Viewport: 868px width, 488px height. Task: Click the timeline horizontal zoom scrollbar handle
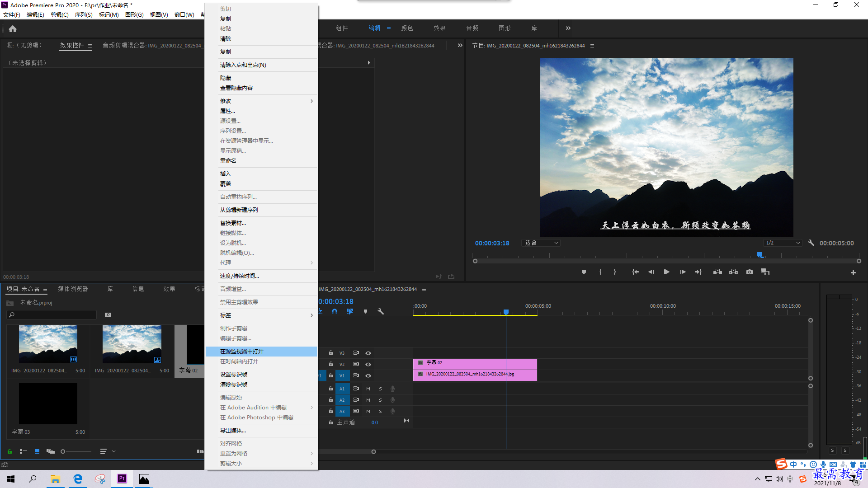(373, 452)
